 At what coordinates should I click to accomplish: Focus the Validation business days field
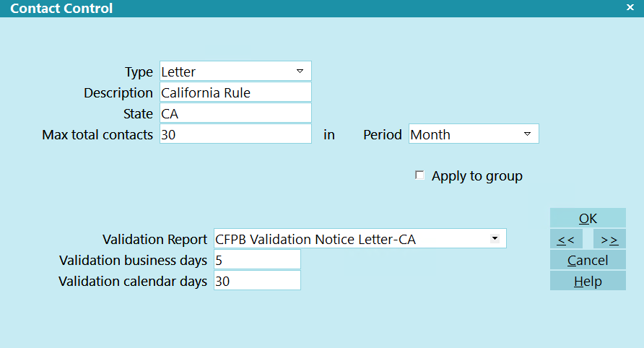(x=256, y=260)
